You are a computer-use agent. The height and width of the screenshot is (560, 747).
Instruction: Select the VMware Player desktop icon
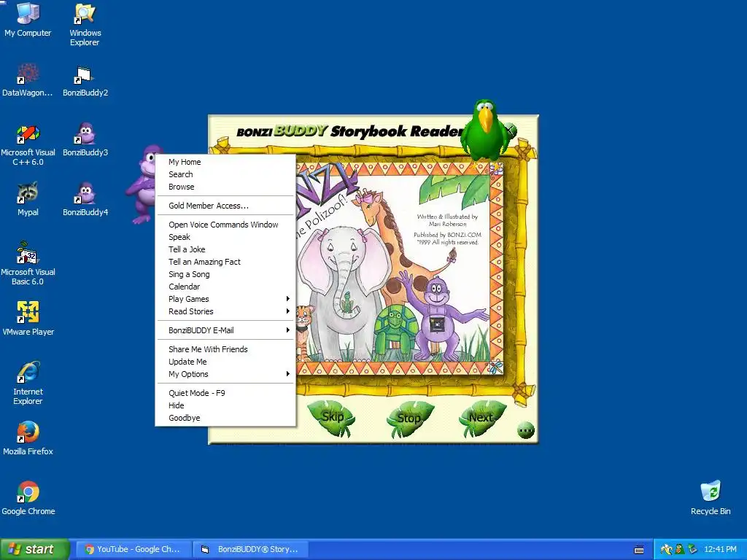pyautogui.click(x=28, y=319)
